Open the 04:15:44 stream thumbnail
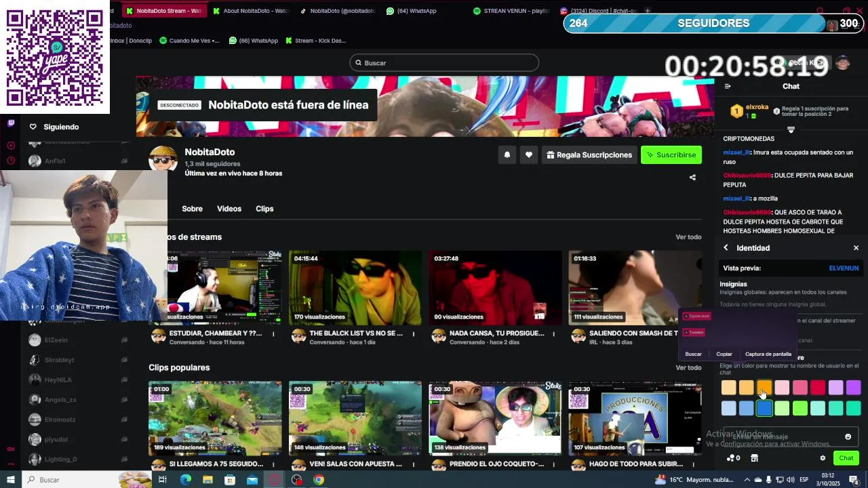This screenshot has height=488, width=868. (x=355, y=288)
